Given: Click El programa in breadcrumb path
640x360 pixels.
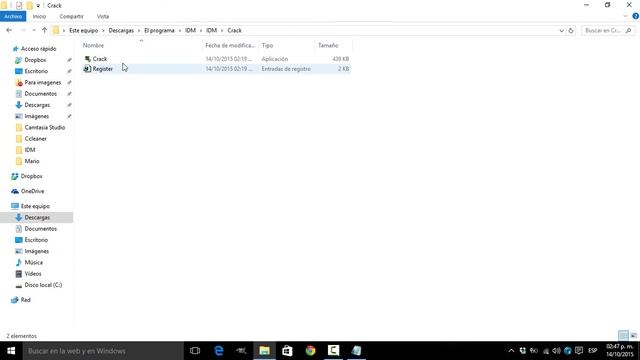Looking at the screenshot, I should (159, 30).
